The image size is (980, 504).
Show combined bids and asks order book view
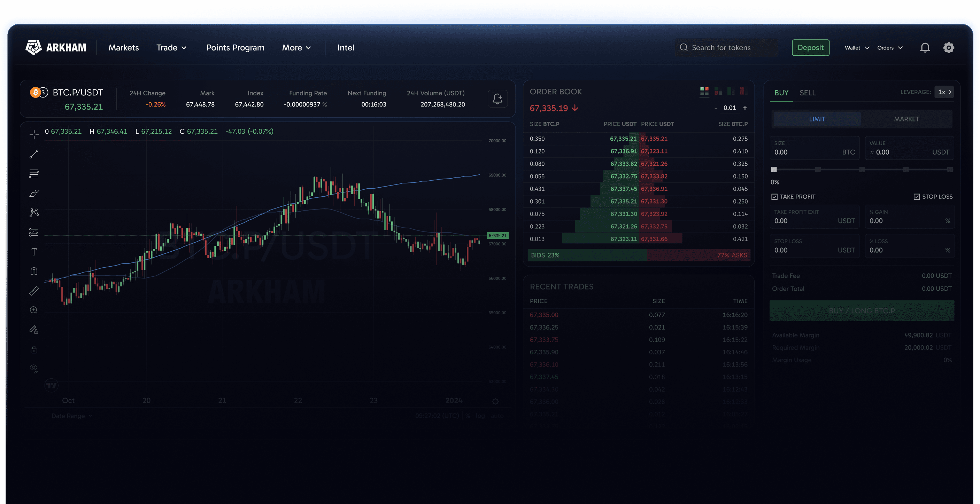coord(704,90)
